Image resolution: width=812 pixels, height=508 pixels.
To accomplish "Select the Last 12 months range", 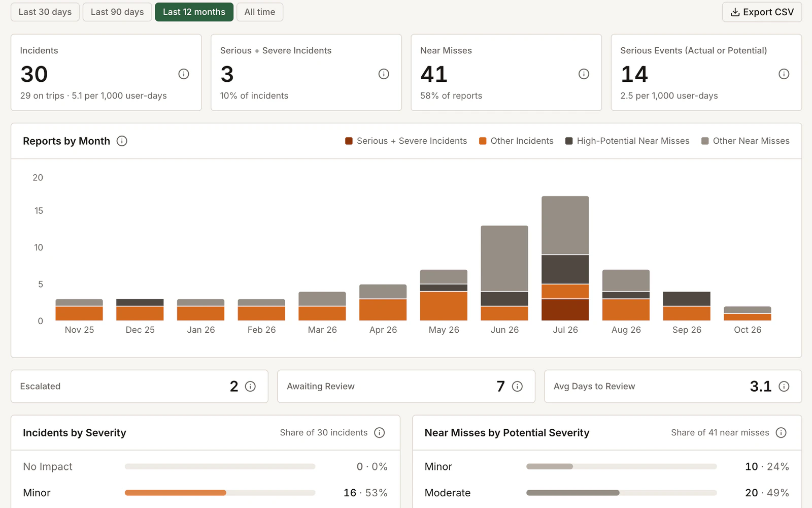I will click(x=194, y=12).
